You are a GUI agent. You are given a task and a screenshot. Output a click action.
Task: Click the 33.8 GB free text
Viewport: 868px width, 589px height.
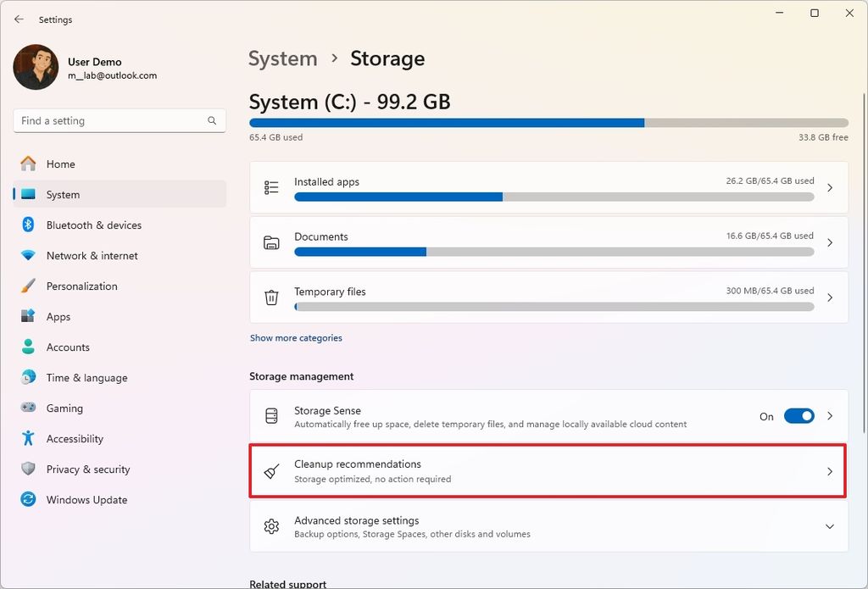click(823, 137)
